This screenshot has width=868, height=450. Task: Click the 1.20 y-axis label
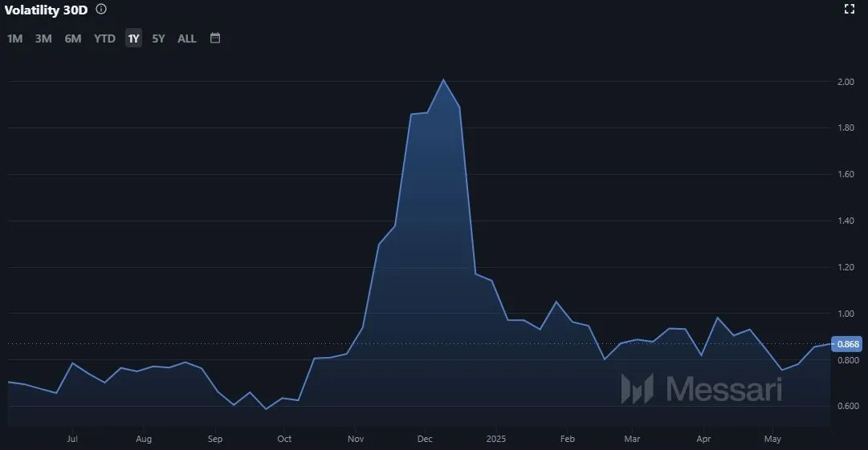[846, 267]
